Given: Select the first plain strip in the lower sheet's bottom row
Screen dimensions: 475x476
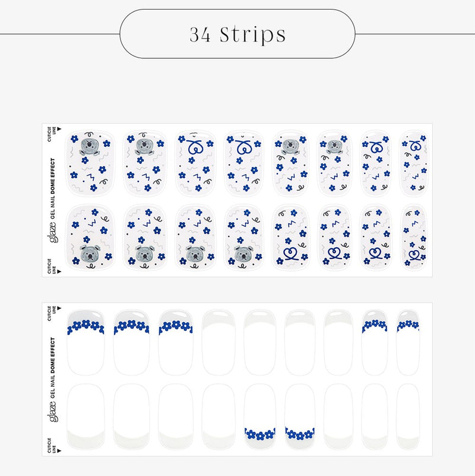Looking at the screenshot, I should click(x=85, y=417).
